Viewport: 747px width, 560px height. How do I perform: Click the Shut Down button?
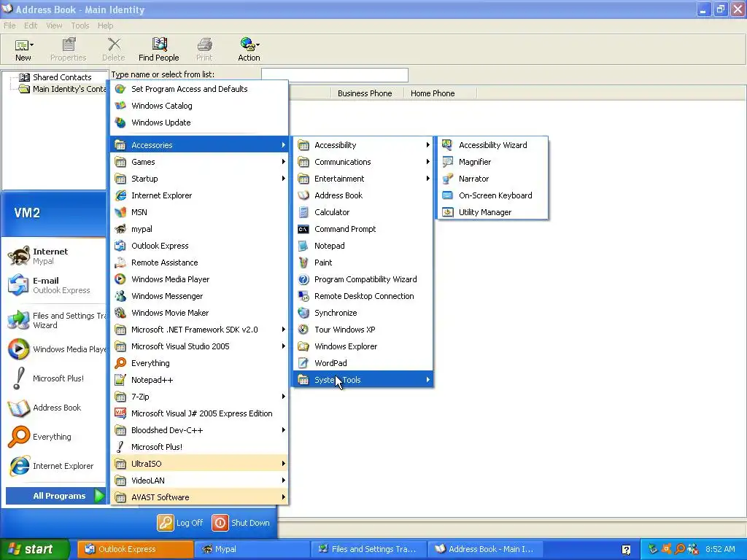point(241,522)
